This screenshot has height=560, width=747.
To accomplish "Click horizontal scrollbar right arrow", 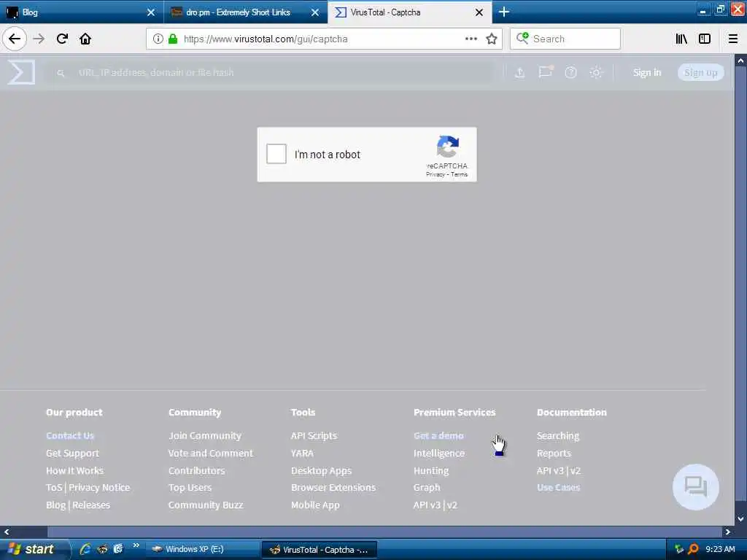I will coord(727,532).
